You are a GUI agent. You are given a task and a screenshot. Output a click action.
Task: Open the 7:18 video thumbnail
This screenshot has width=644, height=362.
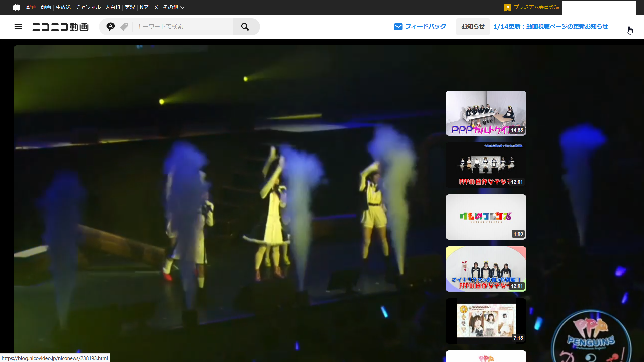coord(486,321)
